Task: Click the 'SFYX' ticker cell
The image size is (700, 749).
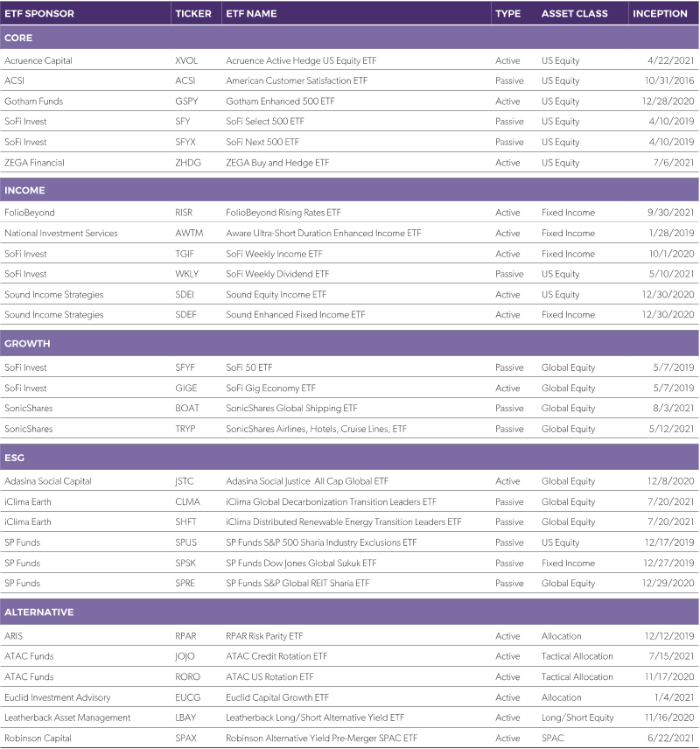Action: [x=185, y=142]
